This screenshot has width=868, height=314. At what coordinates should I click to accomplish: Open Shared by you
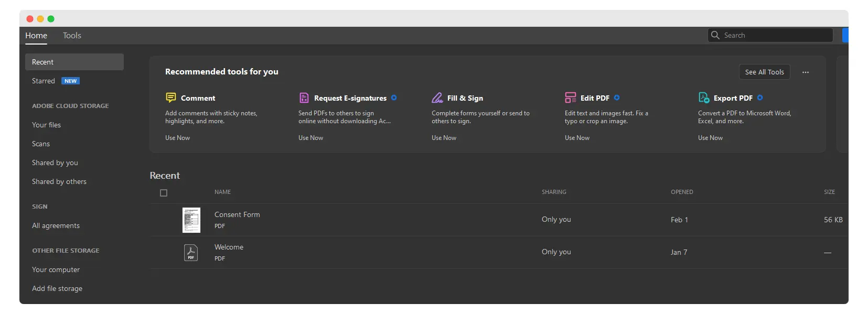[x=55, y=163]
